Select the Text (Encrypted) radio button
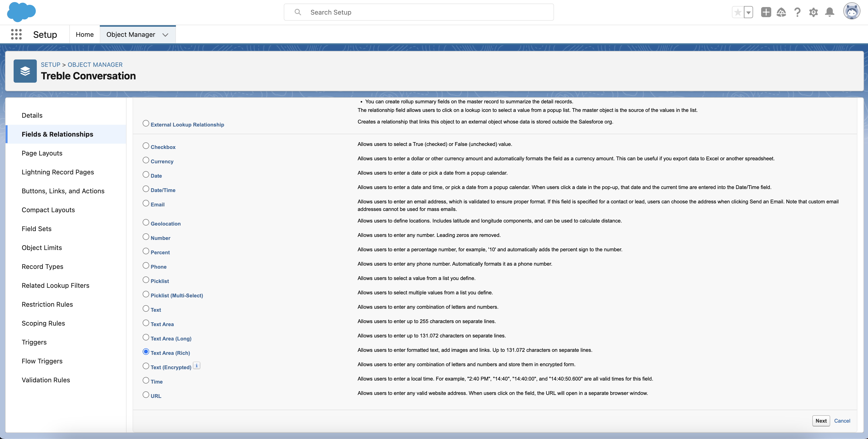This screenshot has height=439, width=868. click(146, 366)
